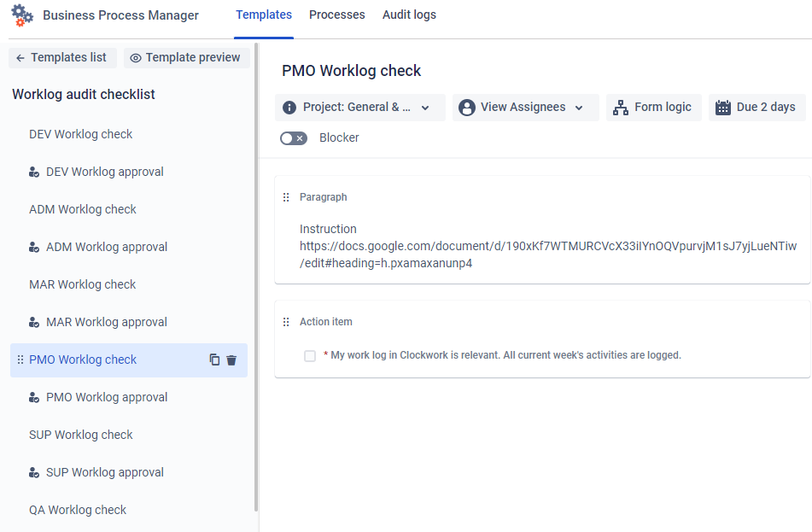
Task: Click the Blocker label
Action: (339, 137)
